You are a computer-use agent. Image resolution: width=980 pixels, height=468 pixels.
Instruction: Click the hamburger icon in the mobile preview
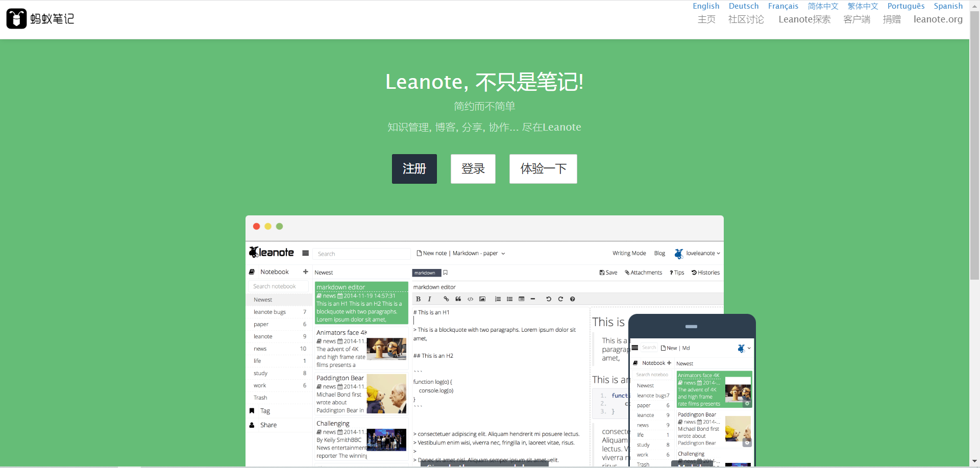pos(635,348)
